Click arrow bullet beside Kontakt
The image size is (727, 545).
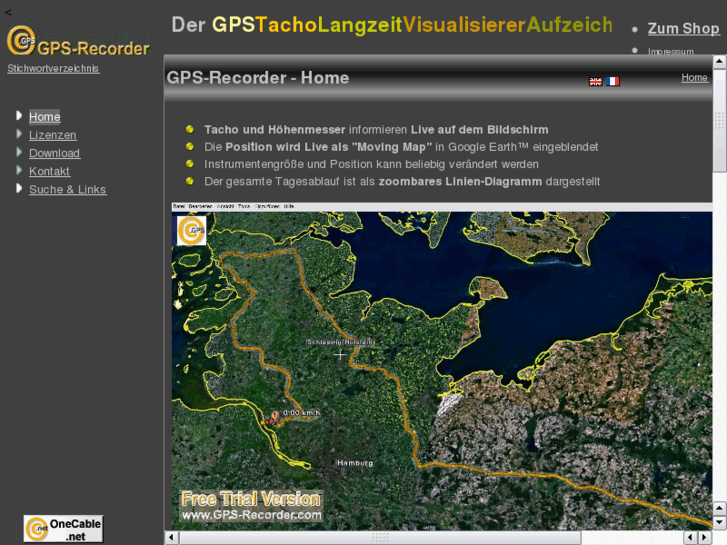tap(19, 170)
